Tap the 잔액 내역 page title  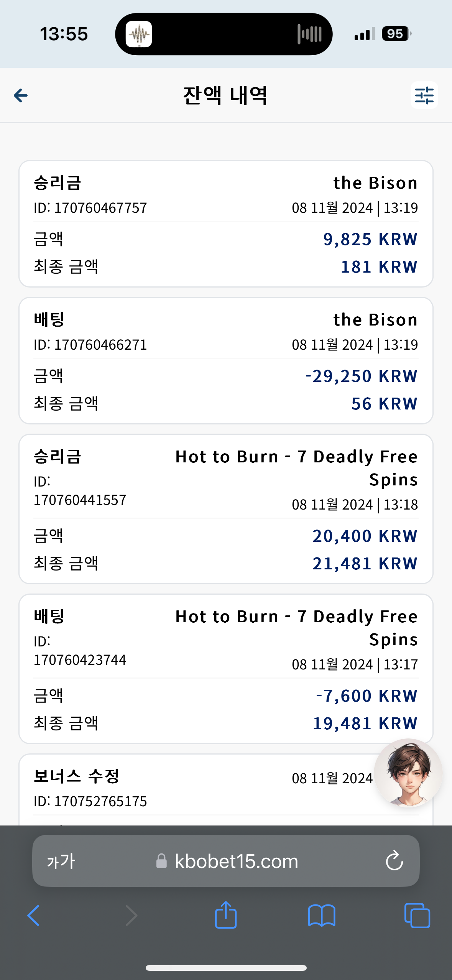(225, 95)
